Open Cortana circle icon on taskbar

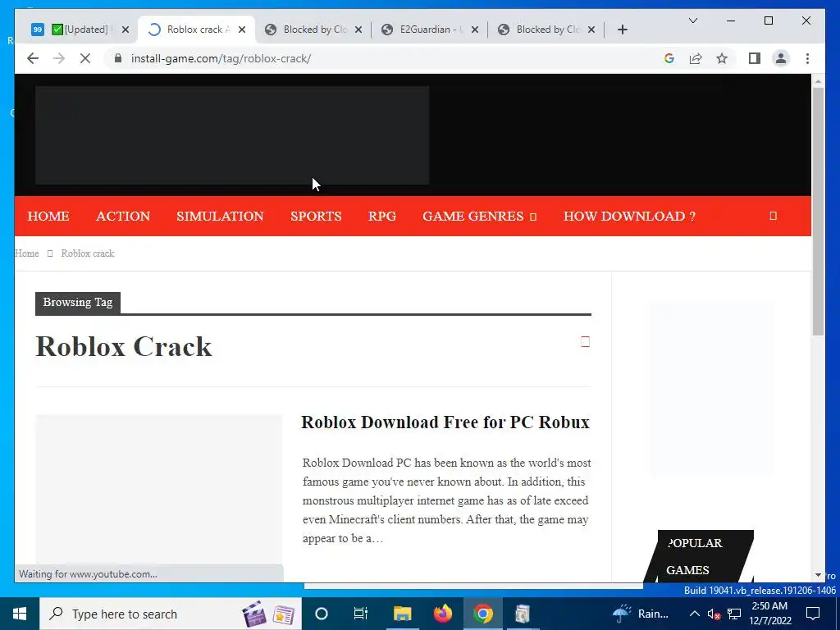tap(322, 614)
